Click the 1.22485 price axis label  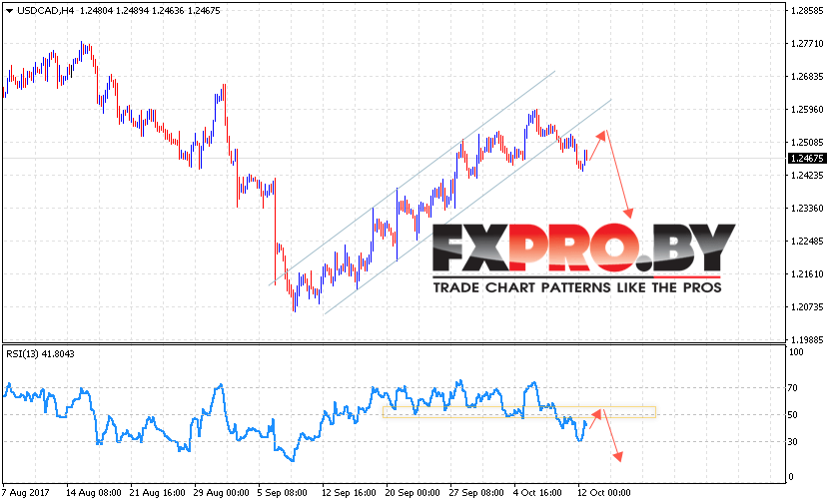point(807,242)
